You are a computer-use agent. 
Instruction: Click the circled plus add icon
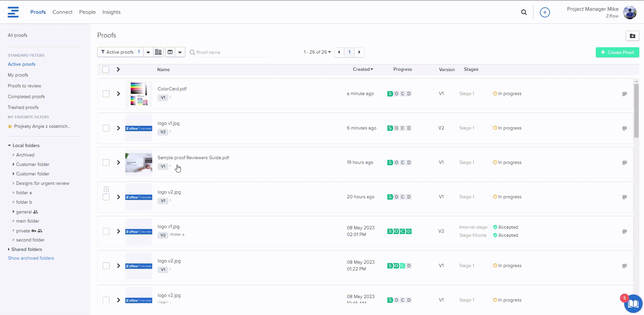click(545, 12)
